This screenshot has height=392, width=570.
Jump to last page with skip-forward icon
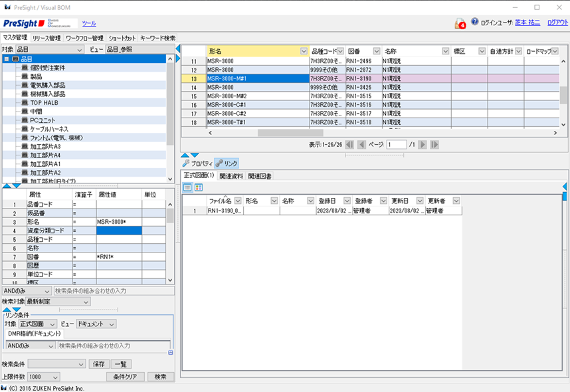pos(435,144)
